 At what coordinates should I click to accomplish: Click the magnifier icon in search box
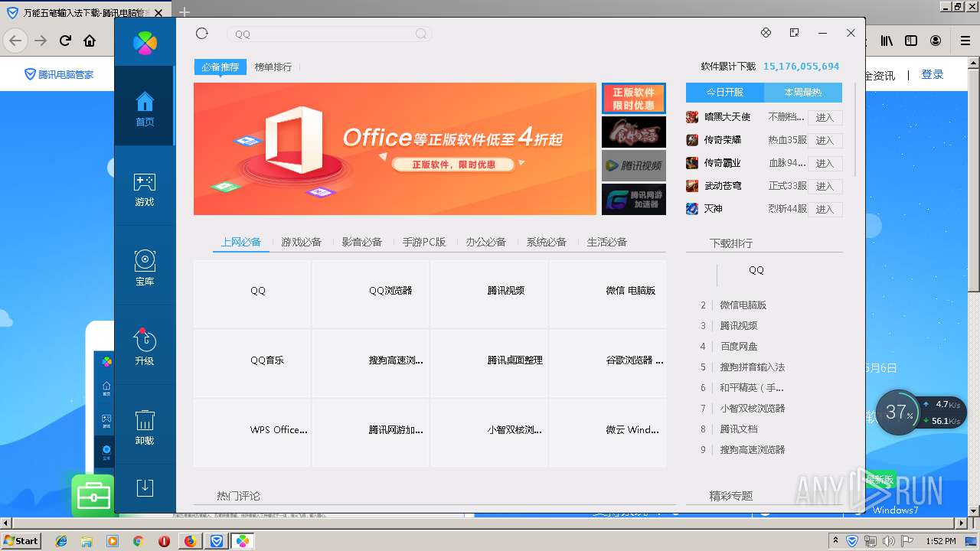421,34
